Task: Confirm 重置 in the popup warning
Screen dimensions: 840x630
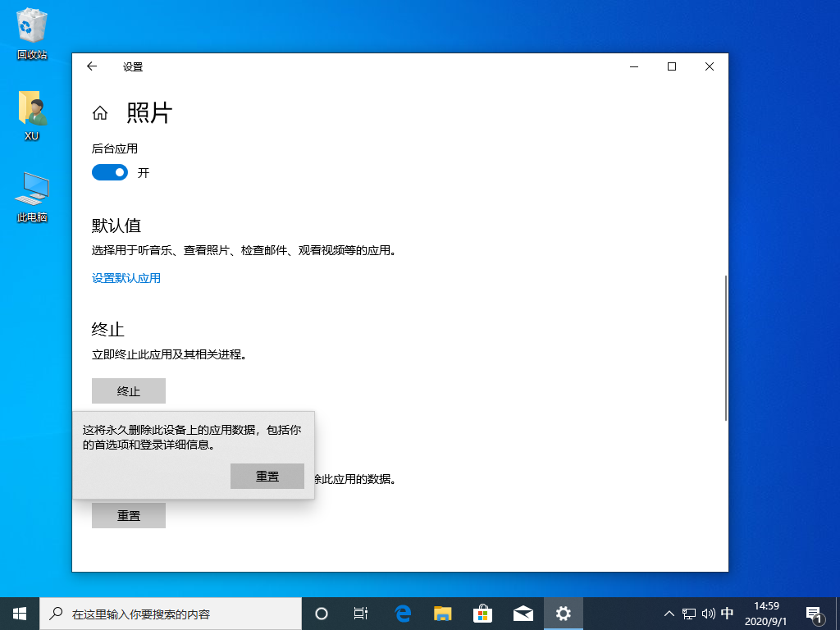Action: pos(267,476)
